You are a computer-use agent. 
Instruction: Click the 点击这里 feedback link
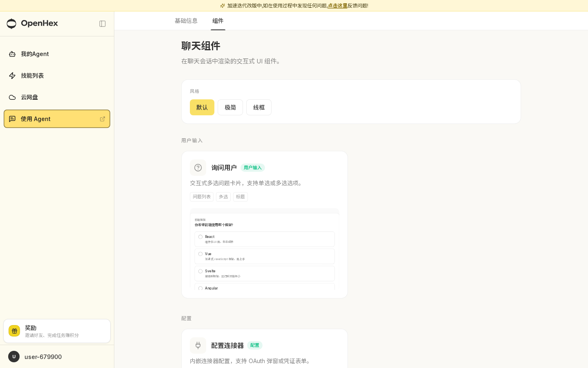pyautogui.click(x=337, y=6)
